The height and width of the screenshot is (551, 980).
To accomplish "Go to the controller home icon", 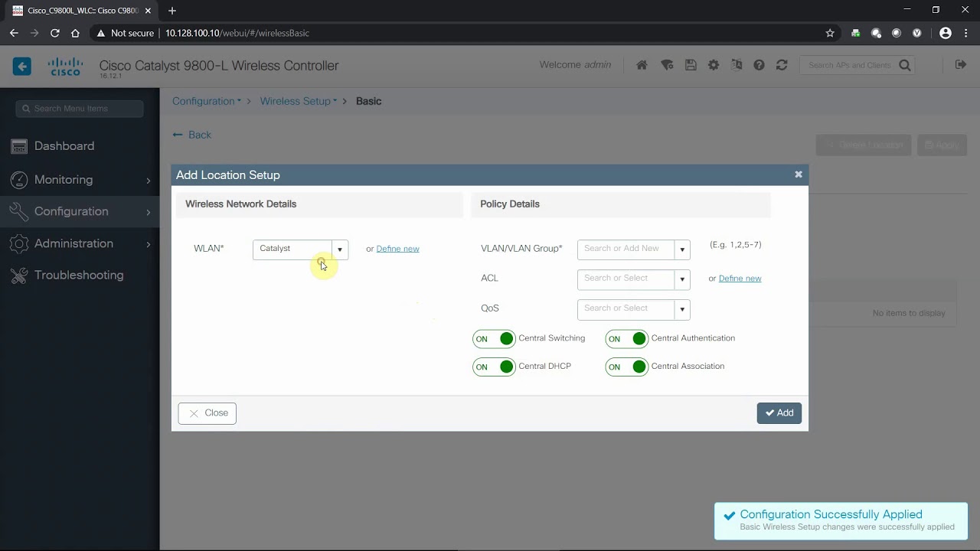I will click(x=642, y=65).
